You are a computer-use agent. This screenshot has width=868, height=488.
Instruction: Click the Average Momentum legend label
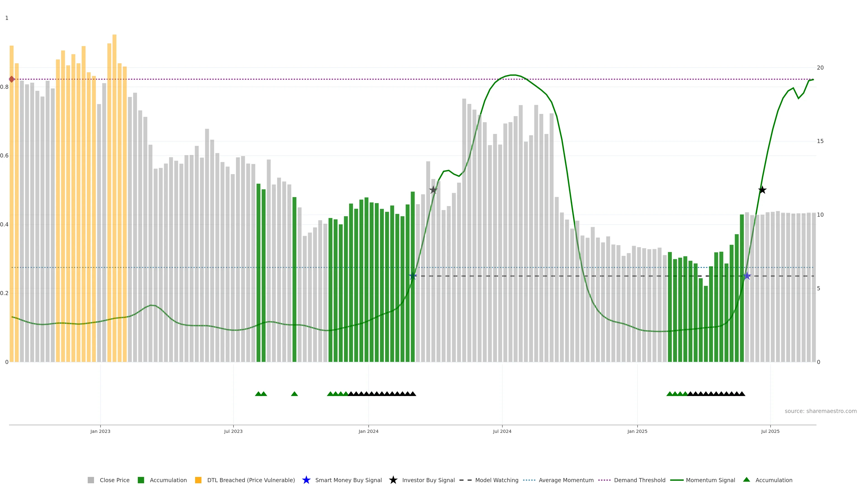[x=566, y=480]
